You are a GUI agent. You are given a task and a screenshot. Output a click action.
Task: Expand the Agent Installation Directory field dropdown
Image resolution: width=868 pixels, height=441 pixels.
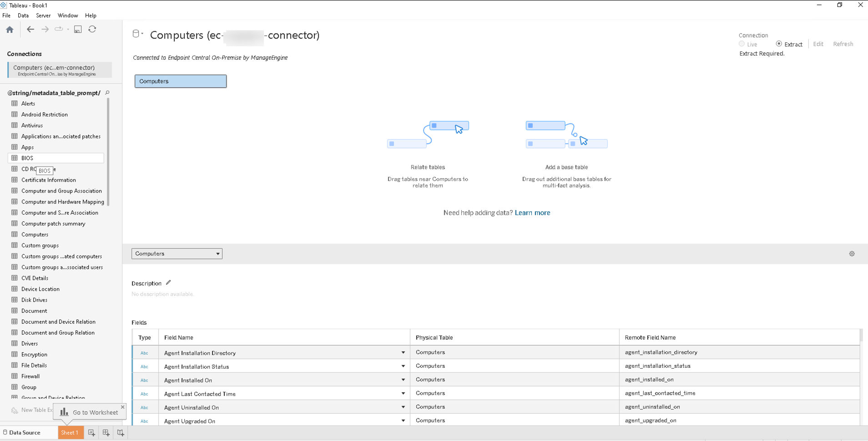[403, 352]
